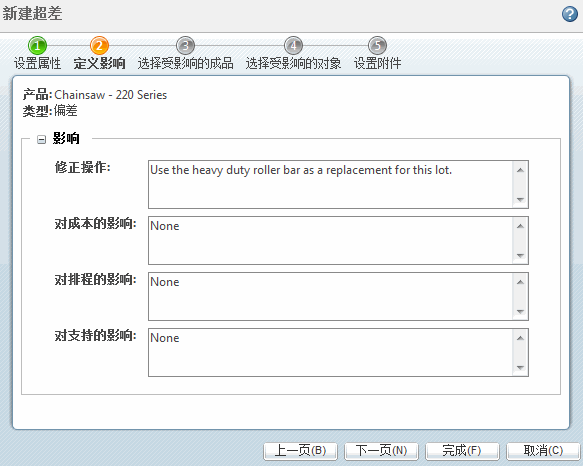
Task: Open the 定义影响 step label
Action: pos(99,63)
